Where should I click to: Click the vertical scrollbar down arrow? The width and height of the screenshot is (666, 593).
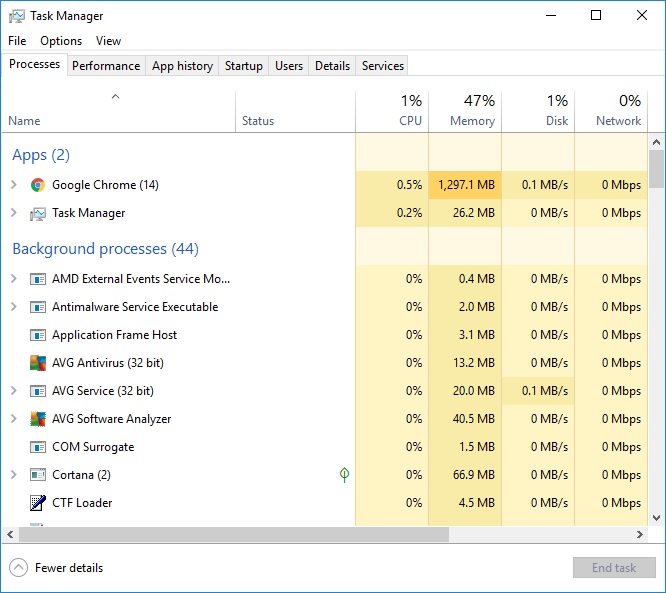coord(657,518)
